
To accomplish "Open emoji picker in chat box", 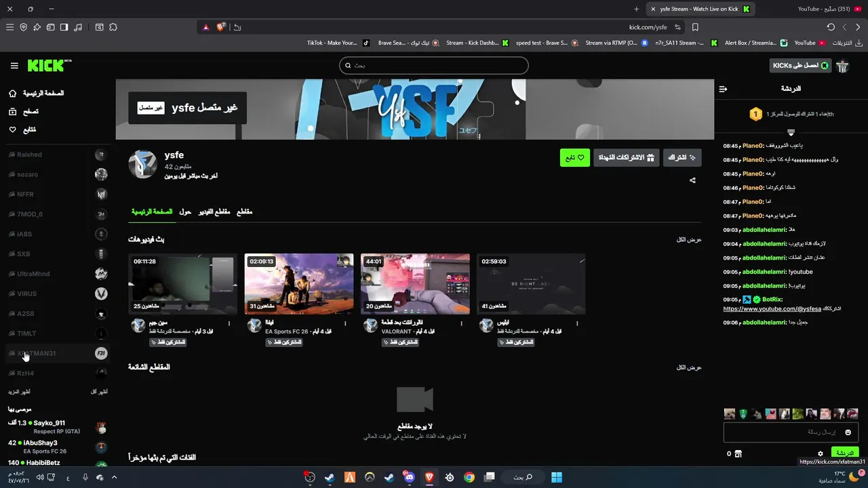I will point(848,432).
